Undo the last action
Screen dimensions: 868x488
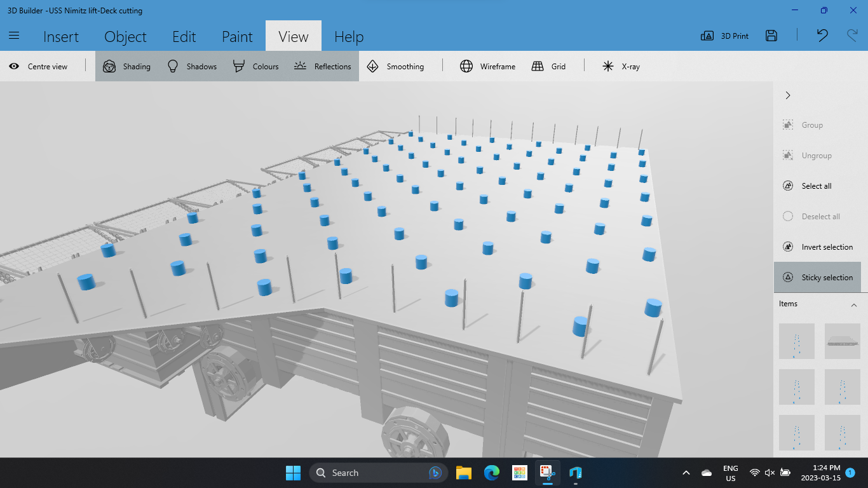point(822,36)
